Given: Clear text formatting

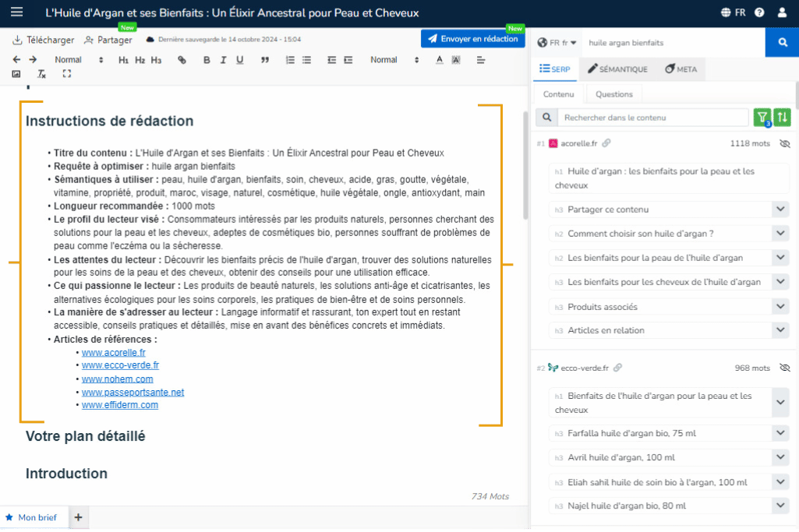Looking at the screenshot, I should point(42,74).
